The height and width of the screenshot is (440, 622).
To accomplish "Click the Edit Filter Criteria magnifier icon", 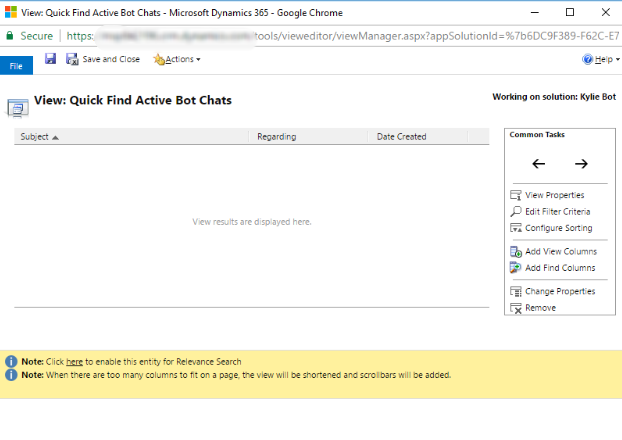I will (x=516, y=211).
